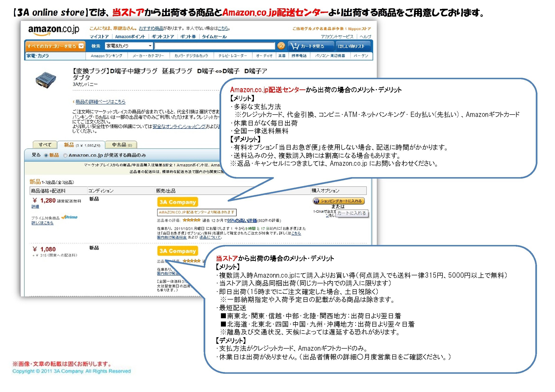This screenshot has height=392, width=555.
Task: Click the D端子 plug product thumbnail
Action: pyautogui.click(x=46, y=80)
